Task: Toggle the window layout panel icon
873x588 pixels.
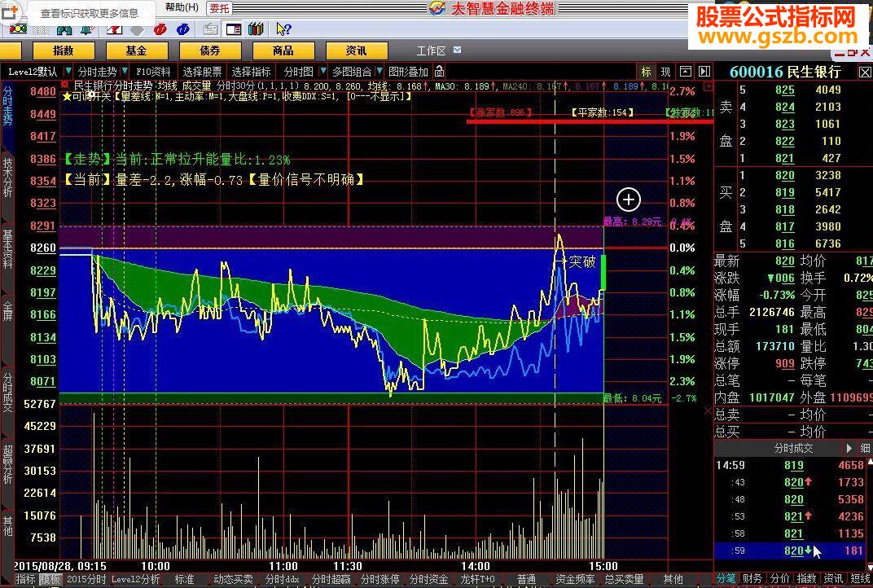Action: pos(233,29)
